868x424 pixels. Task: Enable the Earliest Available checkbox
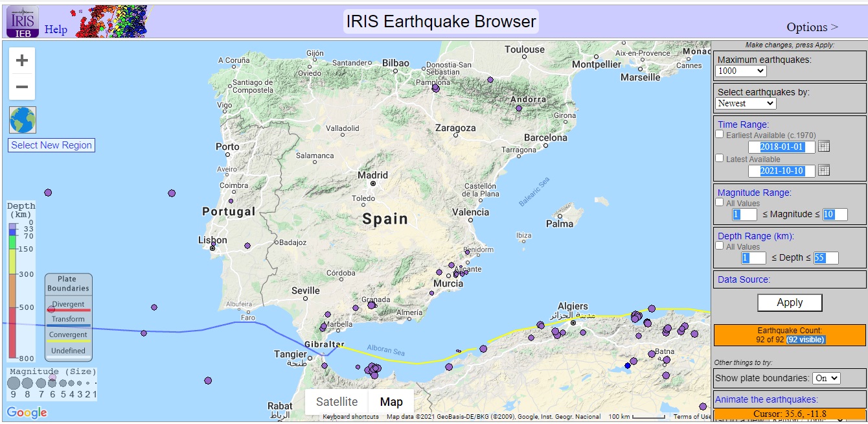tap(720, 134)
